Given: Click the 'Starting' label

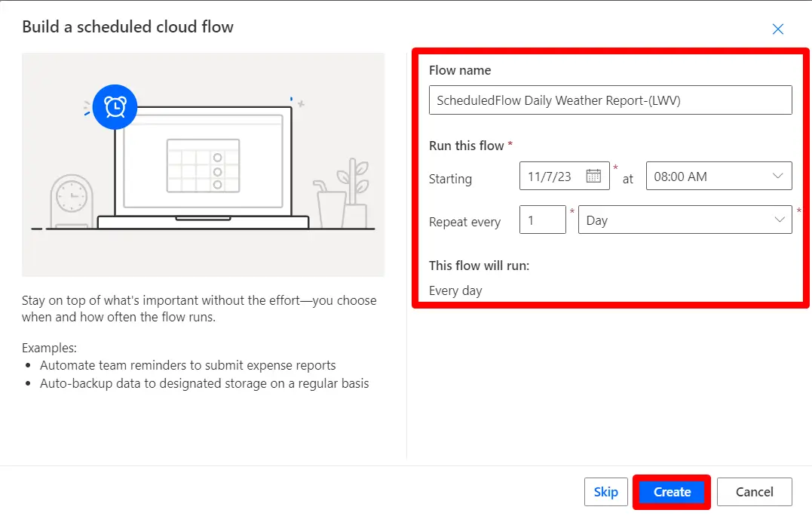Looking at the screenshot, I should point(451,180).
